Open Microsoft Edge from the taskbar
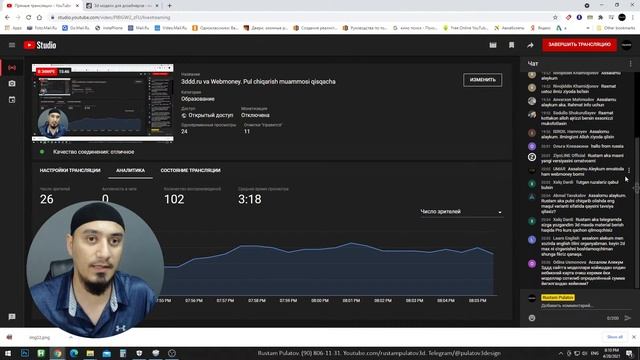 coord(74,353)
